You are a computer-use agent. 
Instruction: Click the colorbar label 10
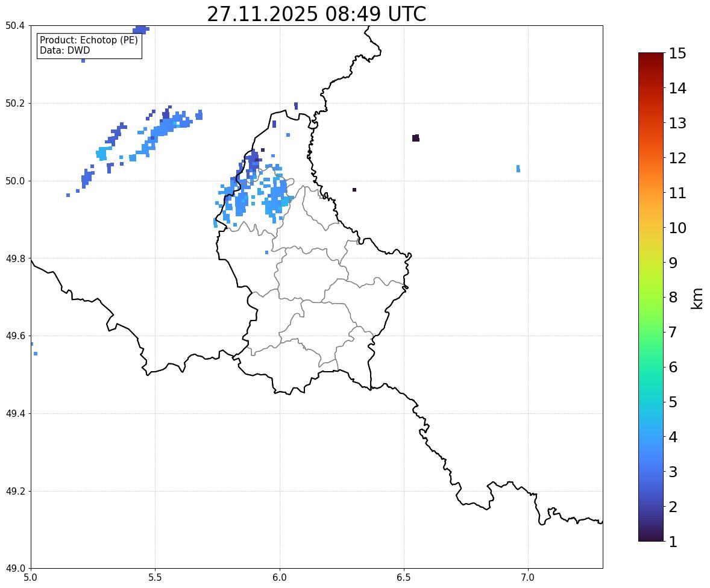[x=677, y=228]
